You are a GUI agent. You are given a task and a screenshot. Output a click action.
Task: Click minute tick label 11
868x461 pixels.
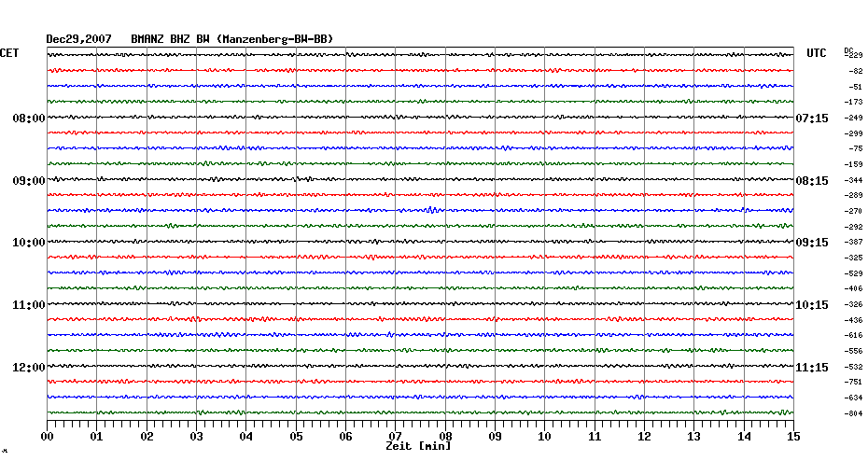595,437
